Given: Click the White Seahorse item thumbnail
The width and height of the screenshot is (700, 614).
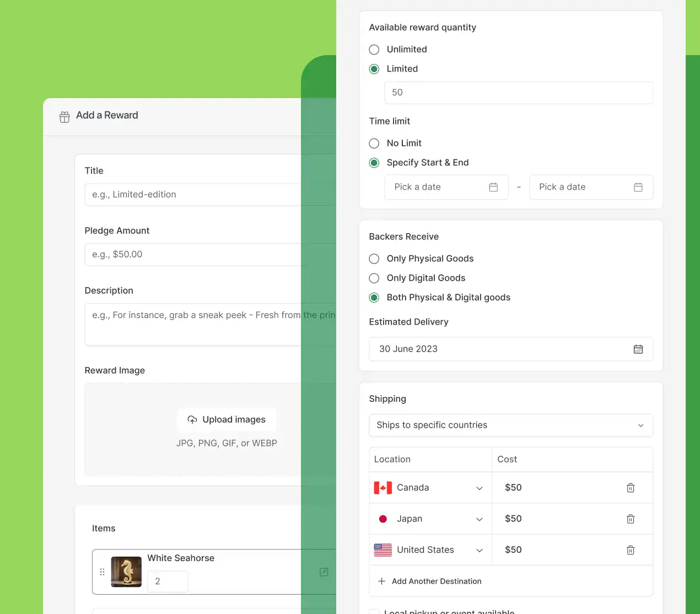Looking at the screenshot, I should 126,572.
